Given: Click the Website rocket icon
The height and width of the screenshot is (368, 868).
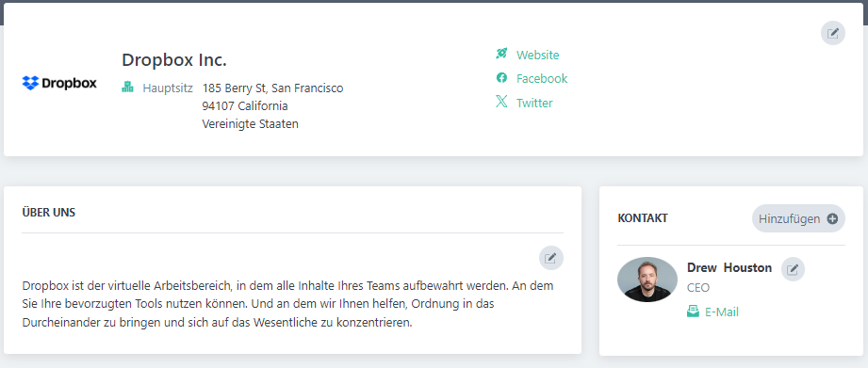Looking at the screenshot, I should coord(501,54).
